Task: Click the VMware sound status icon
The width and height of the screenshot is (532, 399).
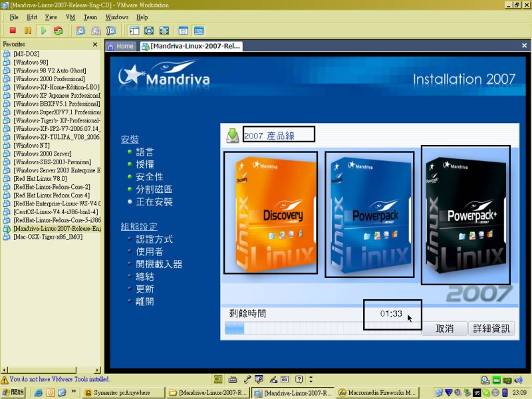Action: [x=518, y=380]
